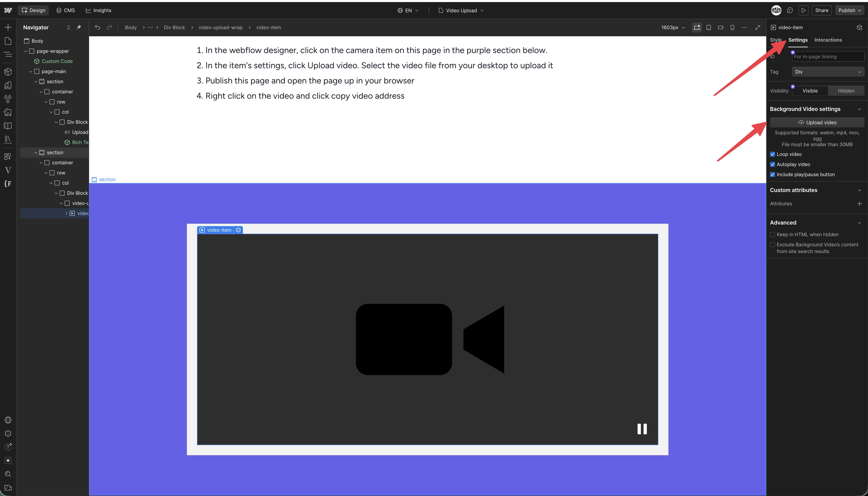This screenshot has height=496, width=868.
Task: Toggle Loop video checkbox
Action: (773, 154)
